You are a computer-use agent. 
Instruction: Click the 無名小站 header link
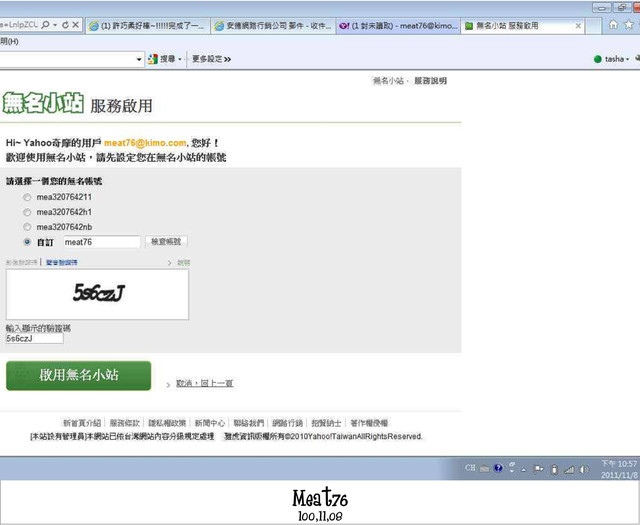pos(388,81)
